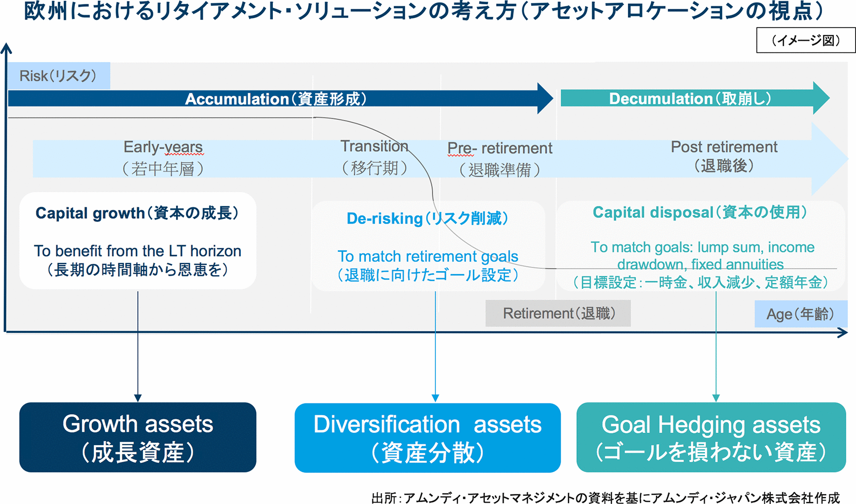Click the Growth assets (成長資産) box
The width and height of the screenshot is (856, 504).
point(138,437)
